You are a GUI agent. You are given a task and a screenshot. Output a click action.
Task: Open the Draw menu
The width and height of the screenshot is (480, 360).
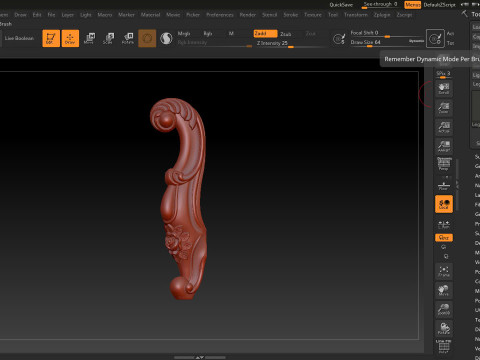(x=20, y=15)
